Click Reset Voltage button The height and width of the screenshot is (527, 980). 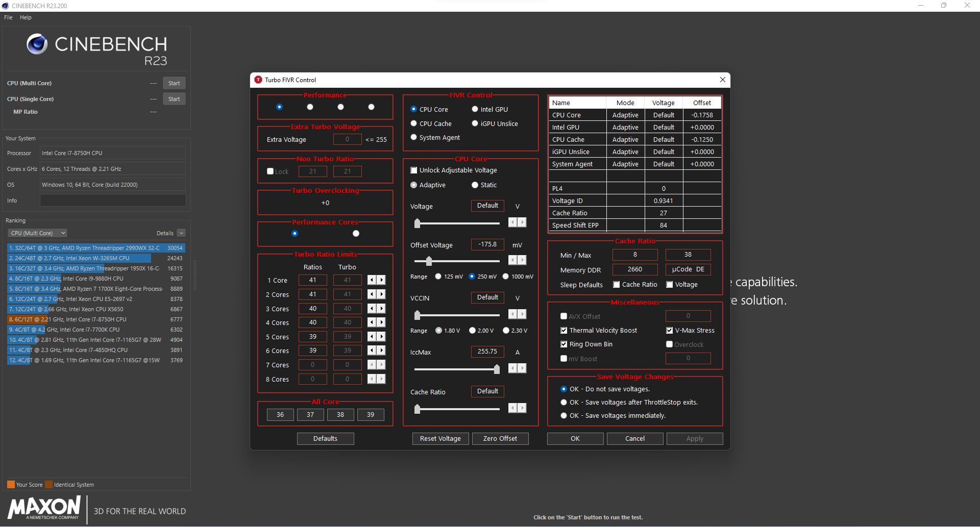click(440, 439)
